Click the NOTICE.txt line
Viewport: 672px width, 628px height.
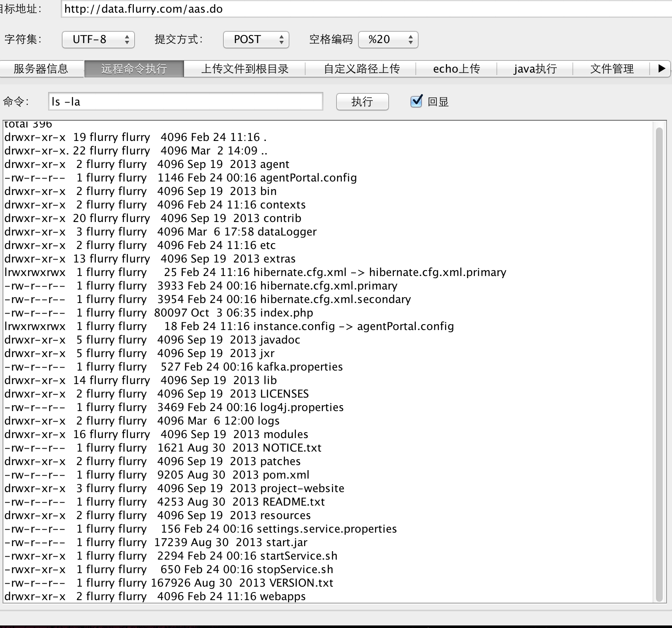pyautogui.click(x=163, y=448)
